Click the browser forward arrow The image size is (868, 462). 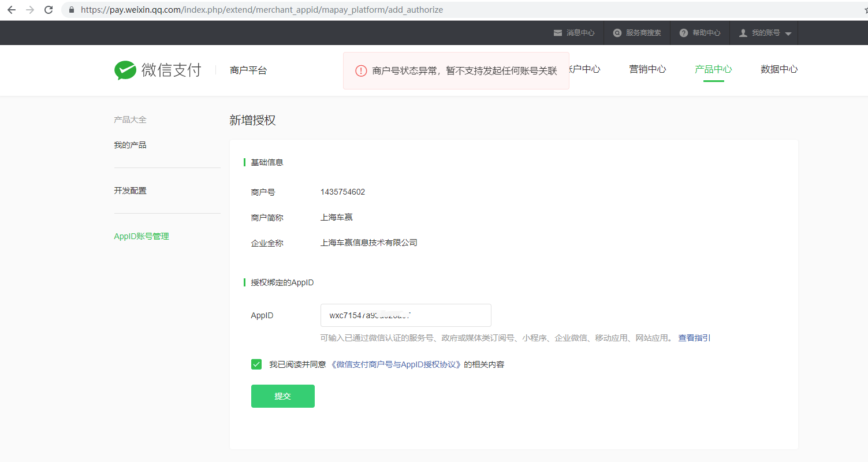[x=30, y=10]
